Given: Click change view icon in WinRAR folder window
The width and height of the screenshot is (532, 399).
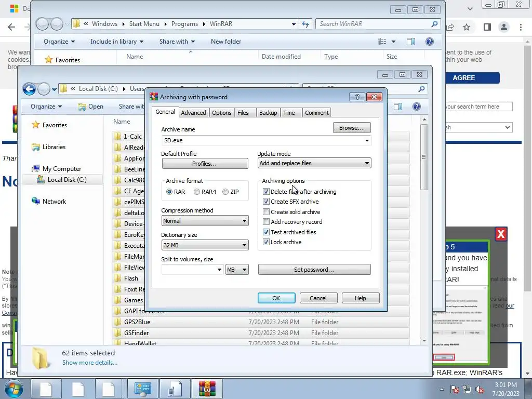Looking at the screenshot, I should [382, 42].
